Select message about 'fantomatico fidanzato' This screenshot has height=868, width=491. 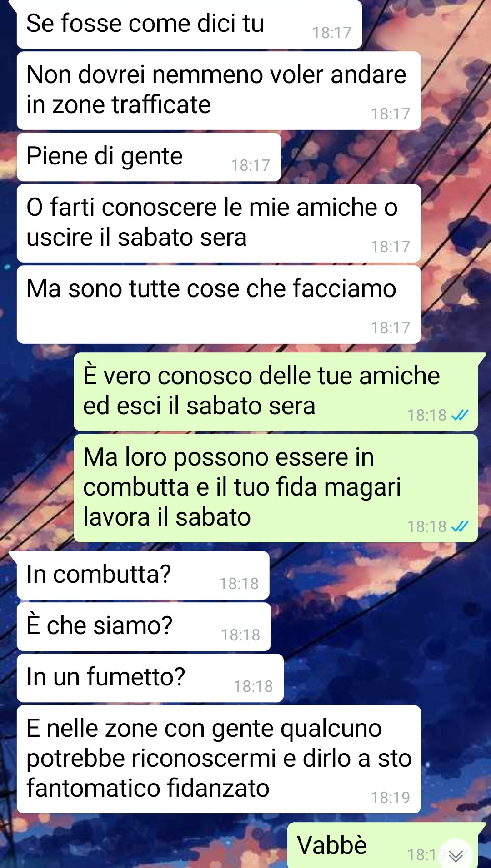point(219,759)
